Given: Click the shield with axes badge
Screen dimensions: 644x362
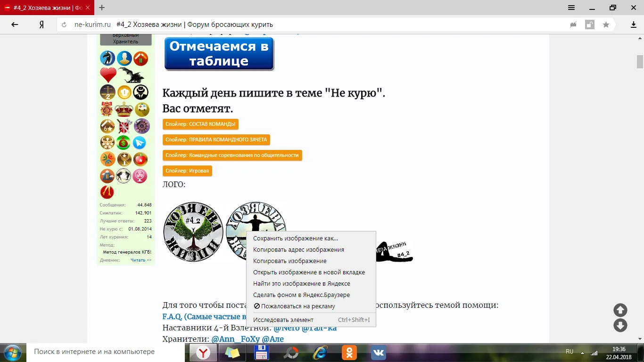Looking at the screenshot, I should click(x=125, y=126).
